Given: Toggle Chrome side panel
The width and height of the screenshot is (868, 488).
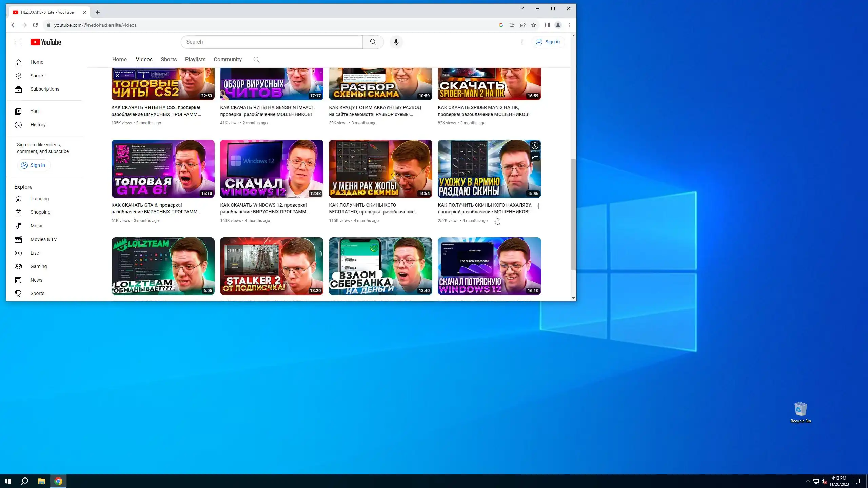Looking at the screenshot, I should click(x=547, y=25).
